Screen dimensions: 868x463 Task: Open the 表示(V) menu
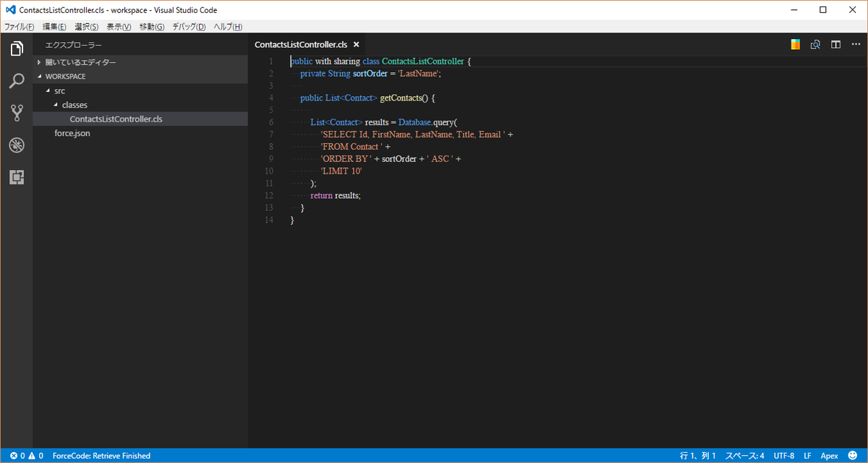click(119, 27)
